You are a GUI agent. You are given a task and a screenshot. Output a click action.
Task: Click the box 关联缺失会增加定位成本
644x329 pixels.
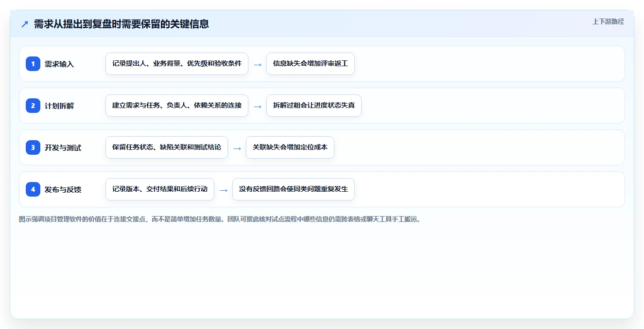290,147
